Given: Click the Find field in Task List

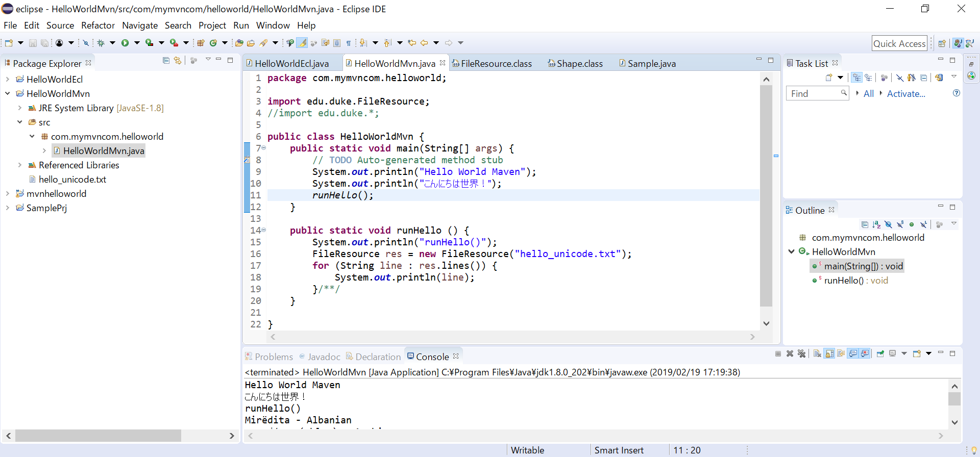Looking at the screenshot, I should [x=817, y=93].
